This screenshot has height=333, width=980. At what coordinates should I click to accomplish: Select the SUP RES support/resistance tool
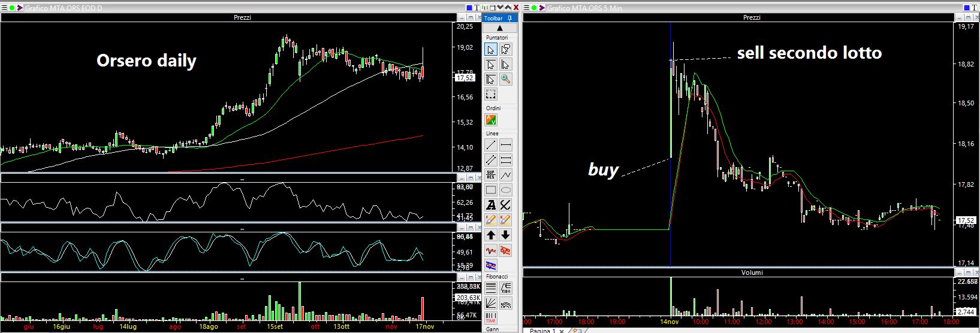pos(491,175)
